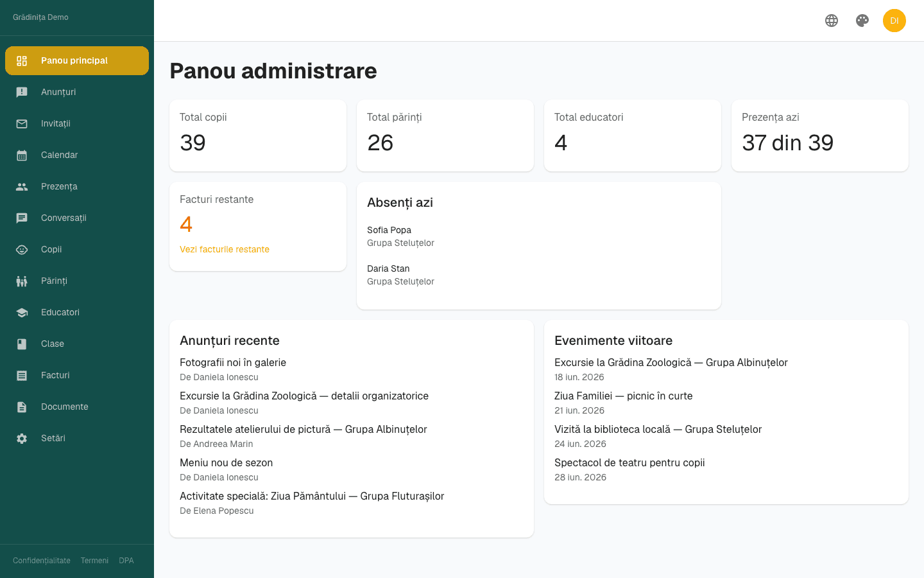Click the Panou principal dashboard icon

pos(22,60)
